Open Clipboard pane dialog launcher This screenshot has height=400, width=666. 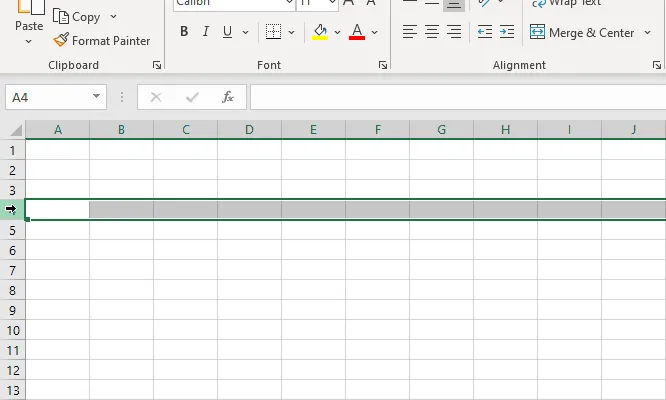157,65
